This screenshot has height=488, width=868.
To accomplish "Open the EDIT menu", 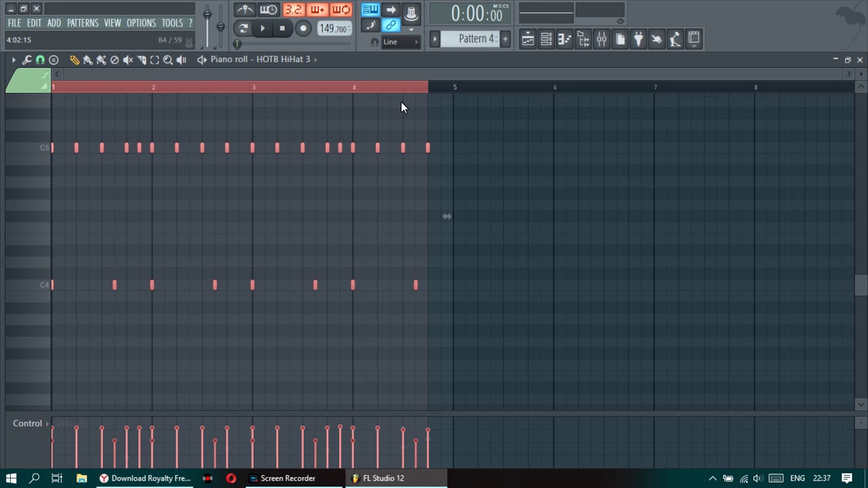I will coord(34,23).
